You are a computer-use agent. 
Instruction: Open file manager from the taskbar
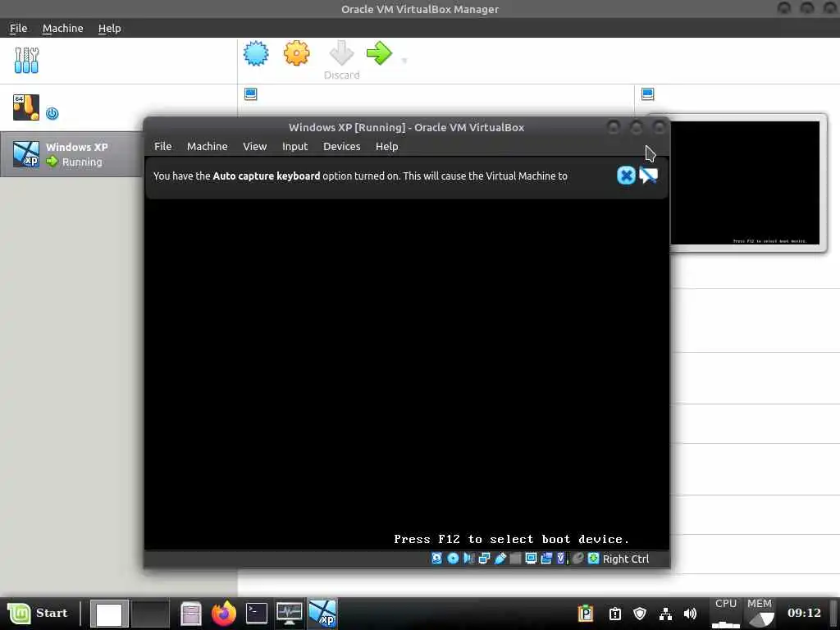(x=190, y=614)
